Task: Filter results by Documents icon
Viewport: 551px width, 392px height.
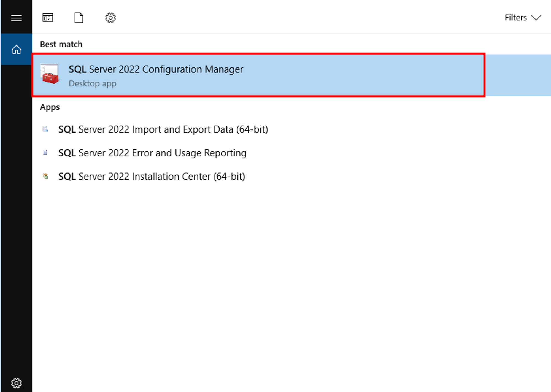Action: click(79, 18)
